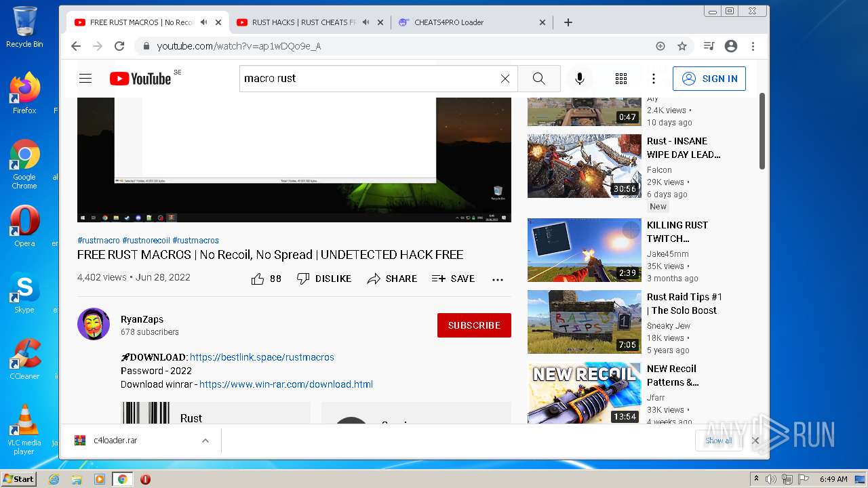Like the video (88 likes)

pos(267,279)
